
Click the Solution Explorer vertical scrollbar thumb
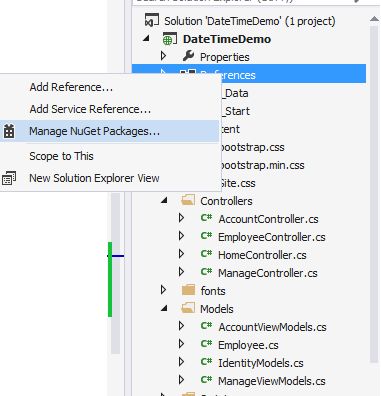coord(374,193)
